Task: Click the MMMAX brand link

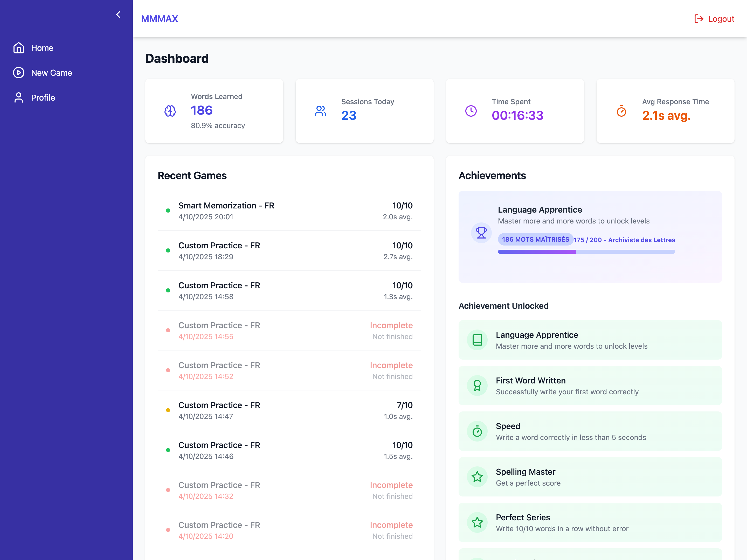Action: click(160, 19)
